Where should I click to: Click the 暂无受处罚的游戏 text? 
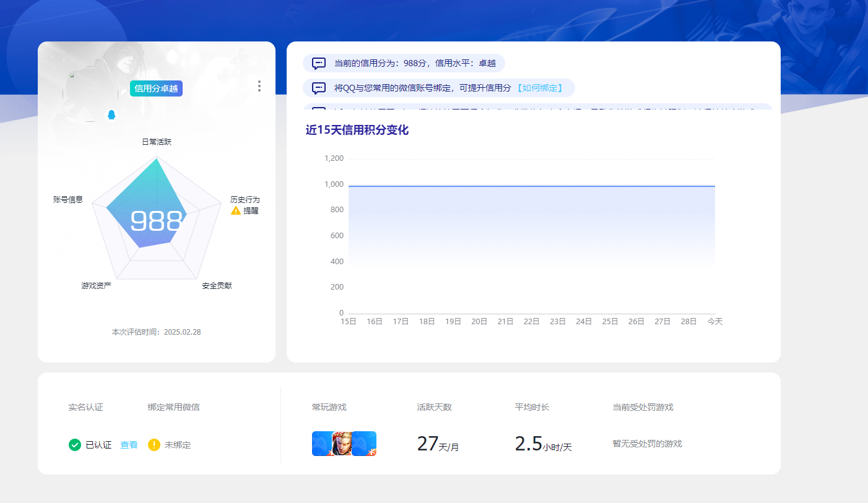click(647, 444)
